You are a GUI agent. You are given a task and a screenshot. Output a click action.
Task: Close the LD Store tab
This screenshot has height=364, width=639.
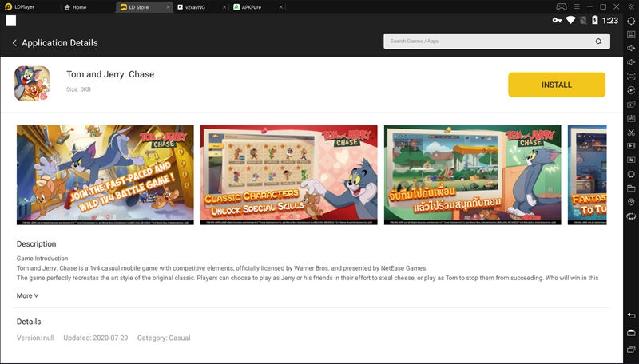pyautogui.click(x=167, y=7)
